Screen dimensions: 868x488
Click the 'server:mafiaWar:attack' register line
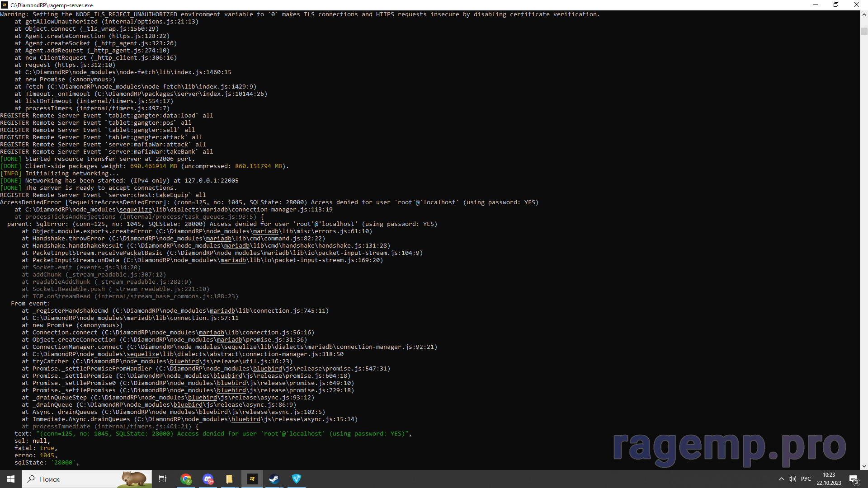103,145
